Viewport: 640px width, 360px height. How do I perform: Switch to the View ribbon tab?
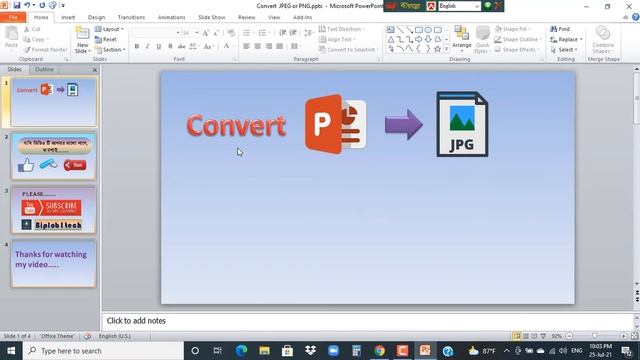click(274, 17)
